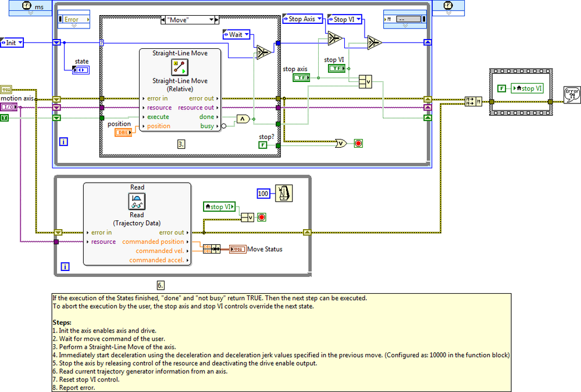
Task: Click the step label 3. in case structure
Action: coord(181,144)
